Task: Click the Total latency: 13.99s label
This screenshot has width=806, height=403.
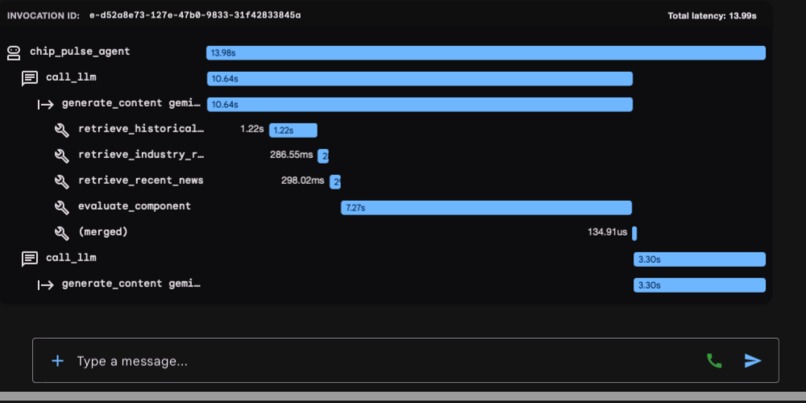Action: [x=712, y=16]
